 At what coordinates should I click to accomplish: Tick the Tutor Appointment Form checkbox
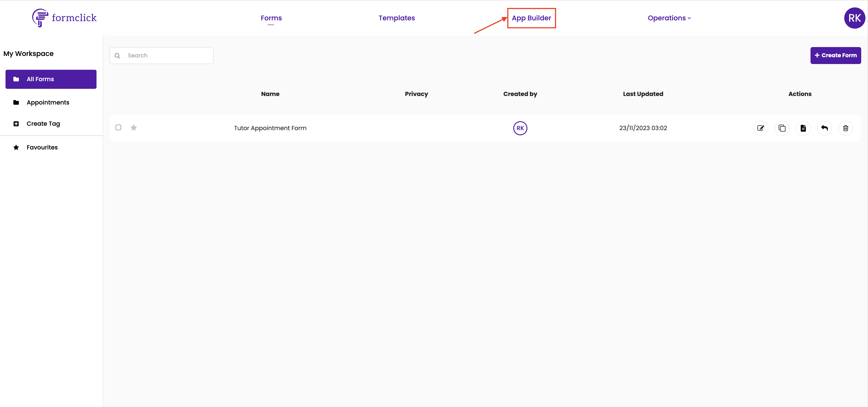click(118, 127)
